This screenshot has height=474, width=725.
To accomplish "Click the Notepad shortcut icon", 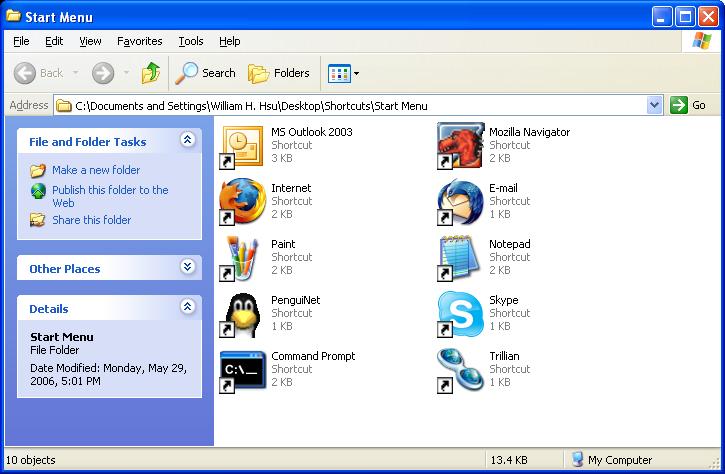I will tap(460, 258).
